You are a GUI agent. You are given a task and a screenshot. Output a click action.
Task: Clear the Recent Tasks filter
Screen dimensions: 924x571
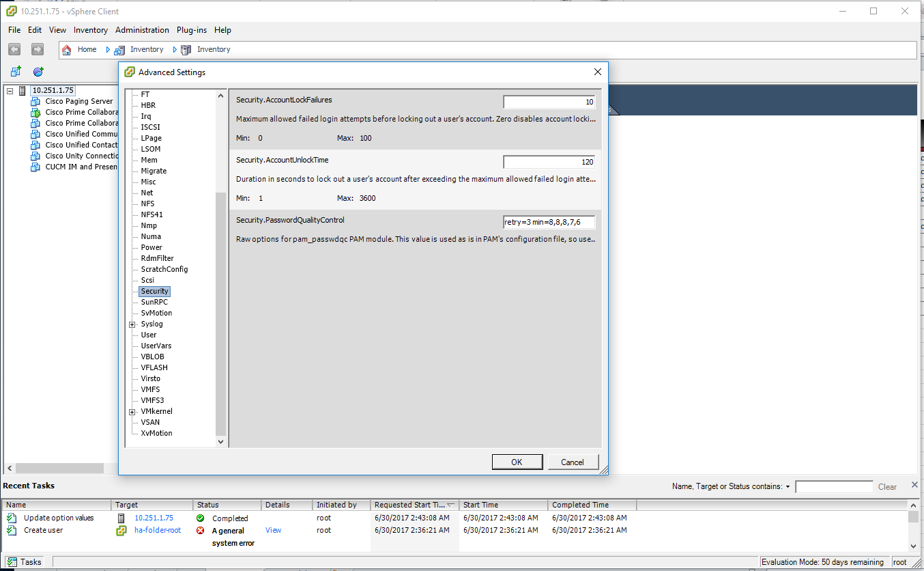[886, 486]
